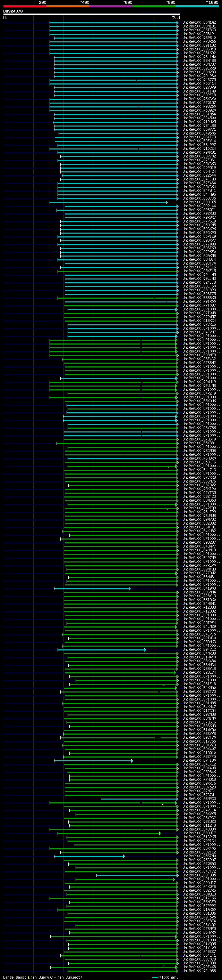
Task: Click the UniRef100_B9ST73 label
Action: 199,691
